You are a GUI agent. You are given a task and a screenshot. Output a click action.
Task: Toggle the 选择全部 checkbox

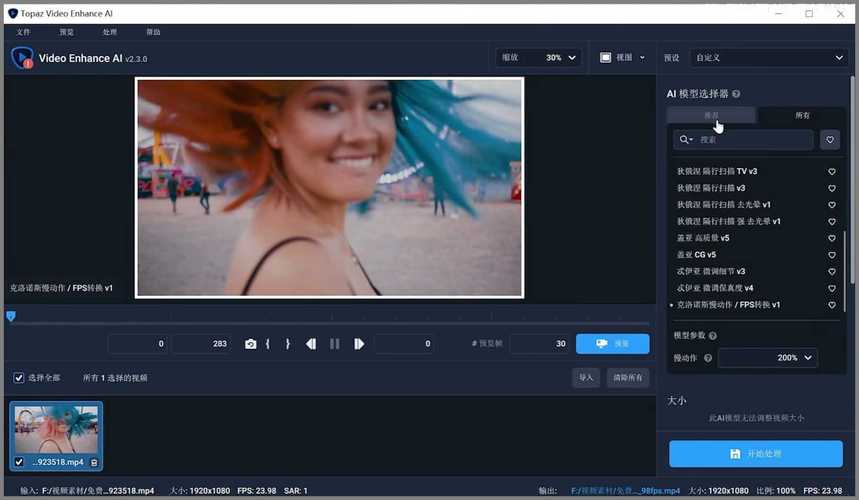(x=19, y=378)
